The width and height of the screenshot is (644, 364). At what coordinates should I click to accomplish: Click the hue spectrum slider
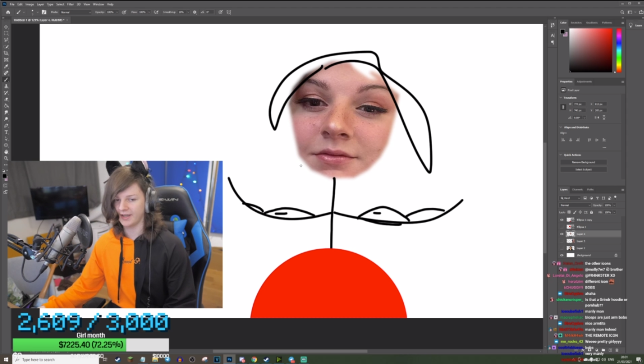[x=618, y=51]
